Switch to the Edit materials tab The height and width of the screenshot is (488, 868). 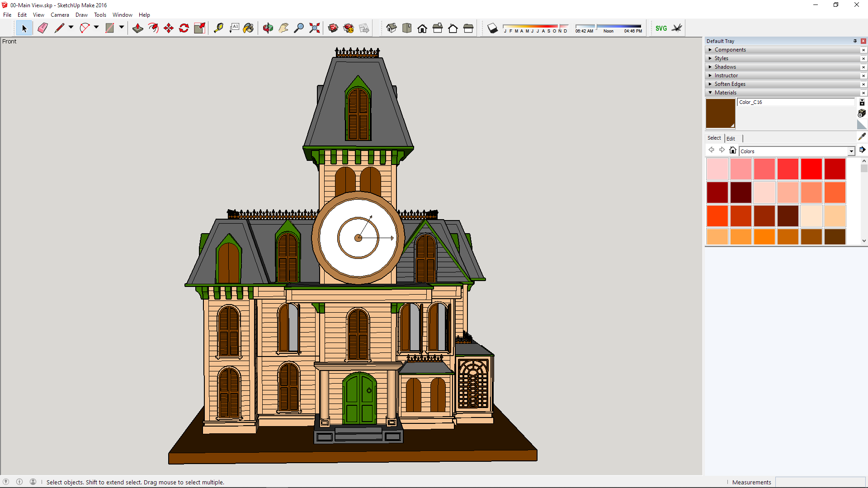731,138
